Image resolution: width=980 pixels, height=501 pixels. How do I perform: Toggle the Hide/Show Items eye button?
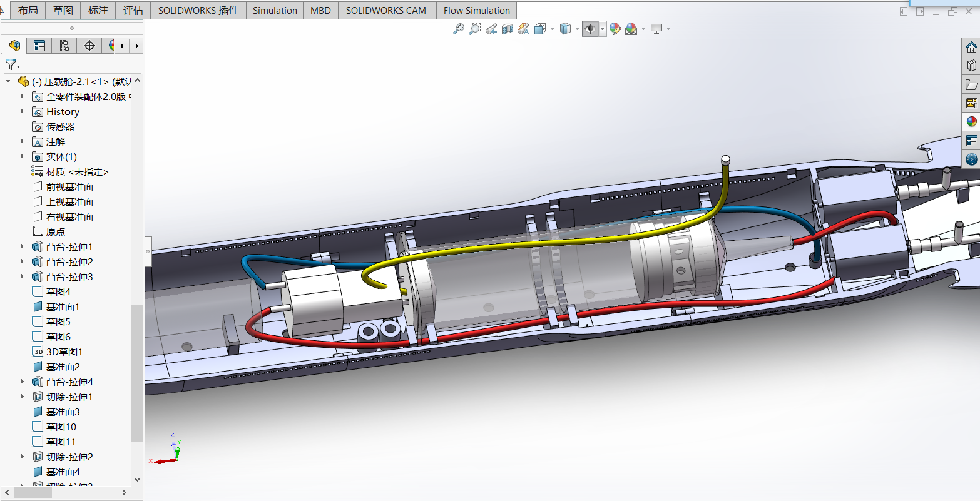590,29
